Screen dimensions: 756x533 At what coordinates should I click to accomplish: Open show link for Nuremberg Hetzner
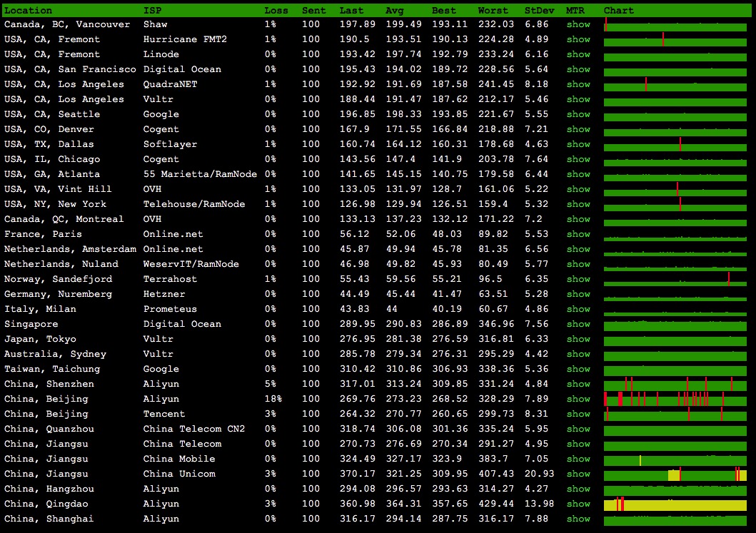pos(578,293)
